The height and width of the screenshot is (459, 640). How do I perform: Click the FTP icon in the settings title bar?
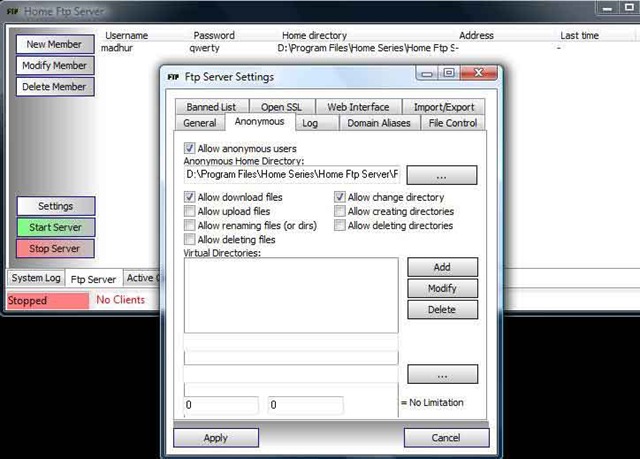[x=173, y=77]
